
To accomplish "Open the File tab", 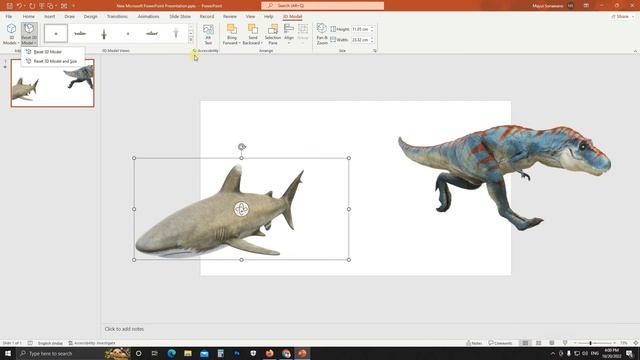I will pyautogui.click(x=9, y=16).
